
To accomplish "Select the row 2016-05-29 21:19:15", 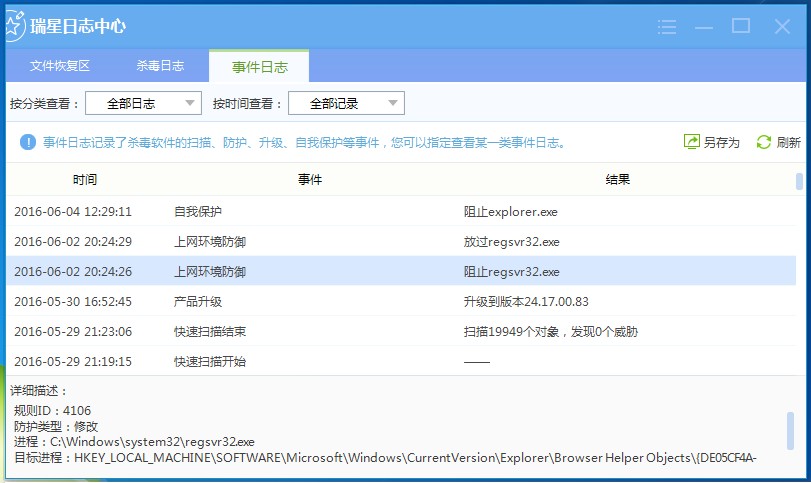I will [401, 361].
